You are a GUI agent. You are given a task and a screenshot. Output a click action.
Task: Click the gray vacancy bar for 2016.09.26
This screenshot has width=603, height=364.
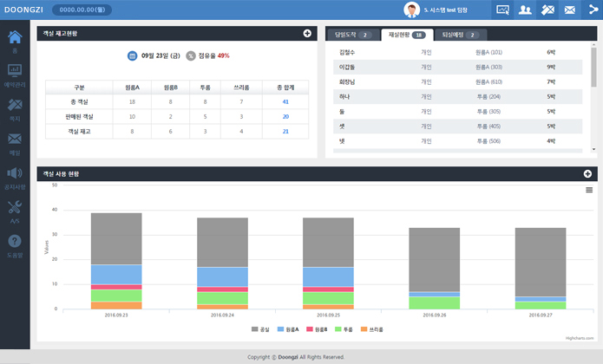pos(434,259)
